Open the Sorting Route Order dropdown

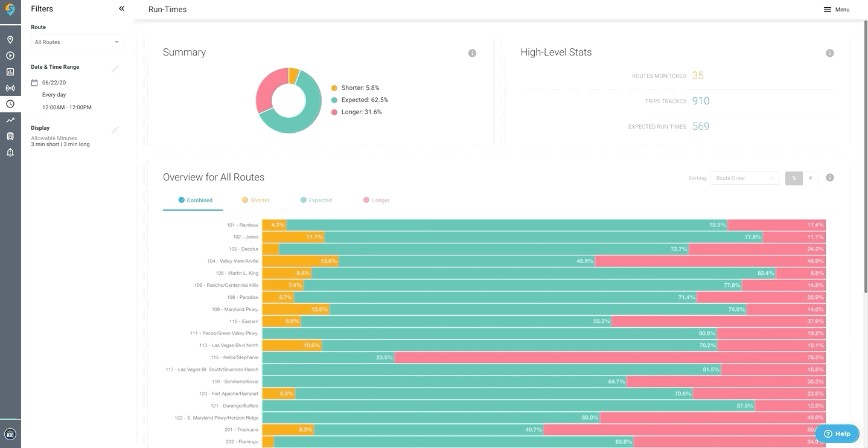point(744,178)
